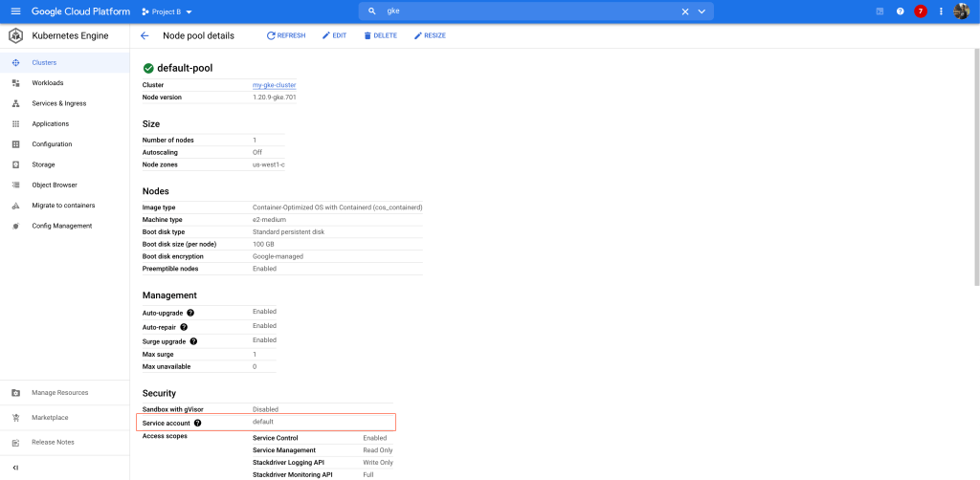Image resolution: width=980 pixels, height=480 pixels.
Task: Open Marketplace from the sidebar
Action: click(50, 418)
